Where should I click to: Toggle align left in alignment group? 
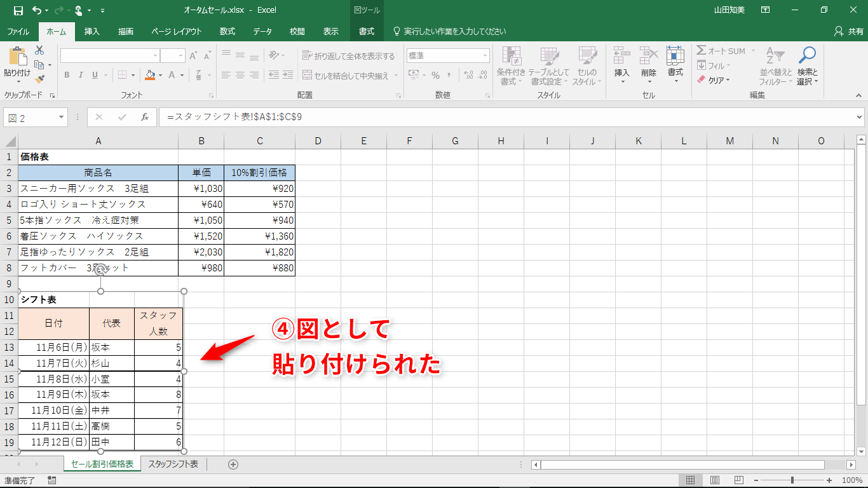226,75
